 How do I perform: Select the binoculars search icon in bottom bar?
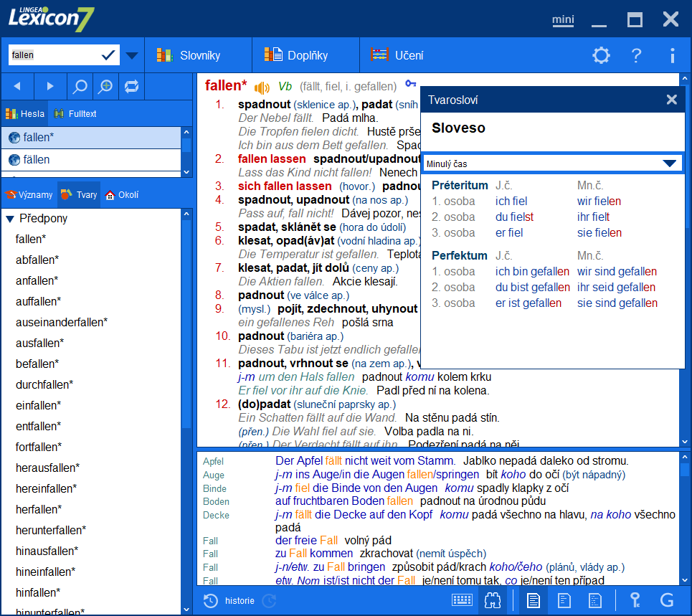click(x=493, y=601)
